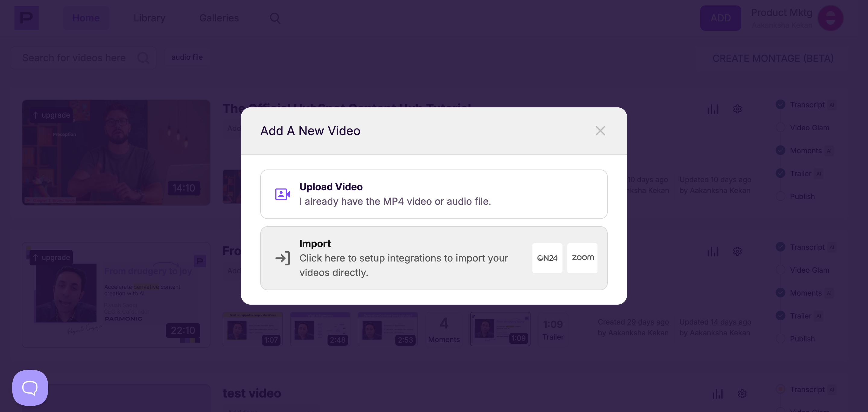Screen dimensions: 868x412
Task: Open the chat support bubble
Action: click(30, 388)
